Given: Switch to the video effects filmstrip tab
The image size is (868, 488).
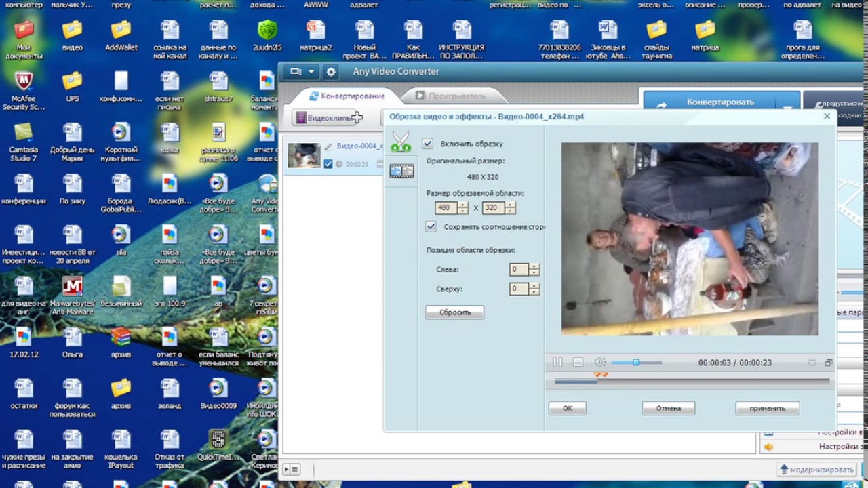Looking at the screenshot, I should click(401, 171).
